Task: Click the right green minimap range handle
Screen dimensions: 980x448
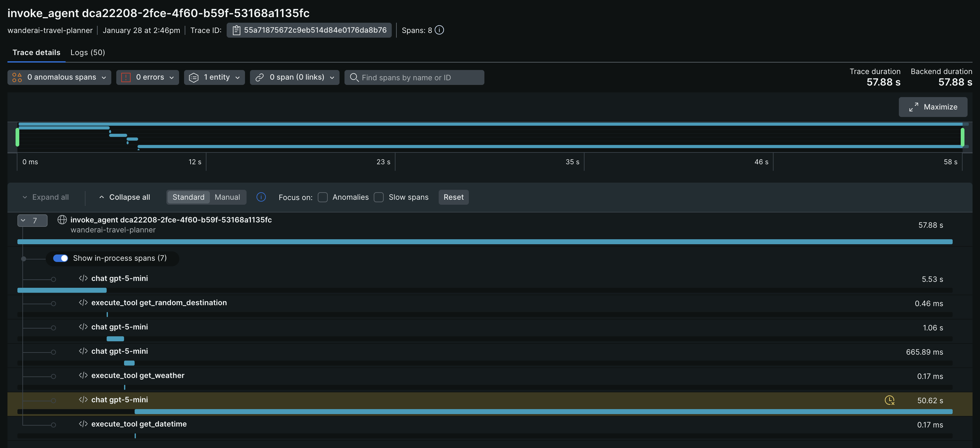Action: click(x=962, y=137)
